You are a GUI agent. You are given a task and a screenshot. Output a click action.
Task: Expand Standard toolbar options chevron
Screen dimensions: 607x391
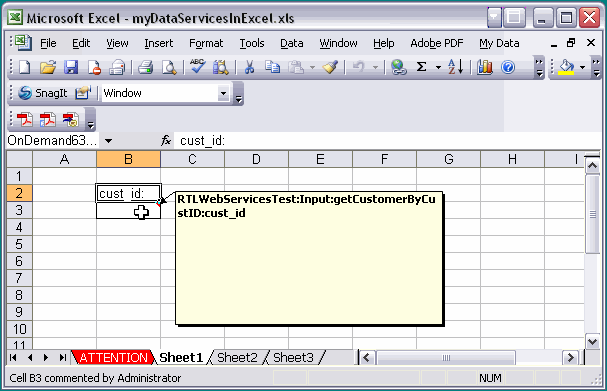(x=539, y=67)
